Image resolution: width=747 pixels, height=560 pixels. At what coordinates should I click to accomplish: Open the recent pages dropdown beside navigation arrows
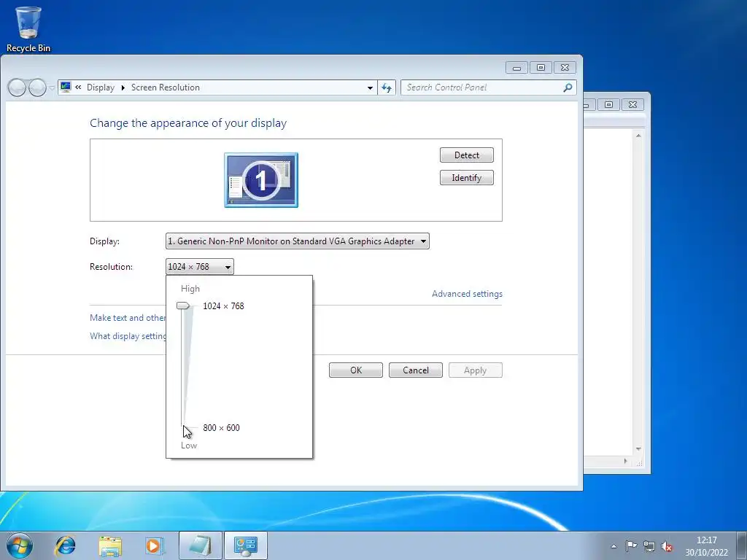52,88
